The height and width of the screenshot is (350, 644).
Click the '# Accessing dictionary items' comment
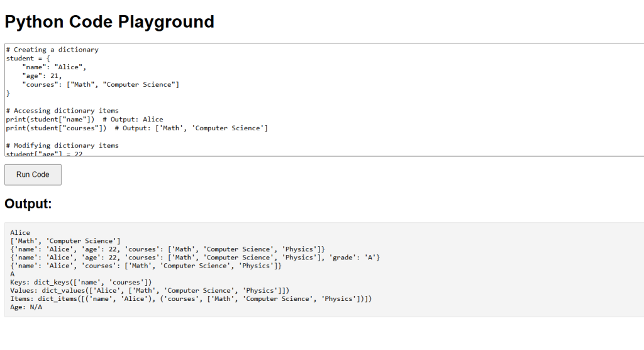(x=62, y=111)
